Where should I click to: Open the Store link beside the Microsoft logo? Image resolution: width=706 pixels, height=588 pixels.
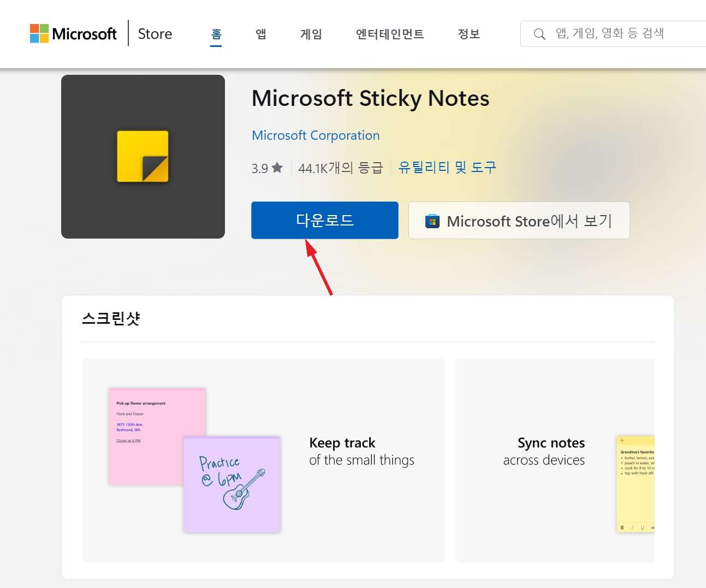pos(155,34)
